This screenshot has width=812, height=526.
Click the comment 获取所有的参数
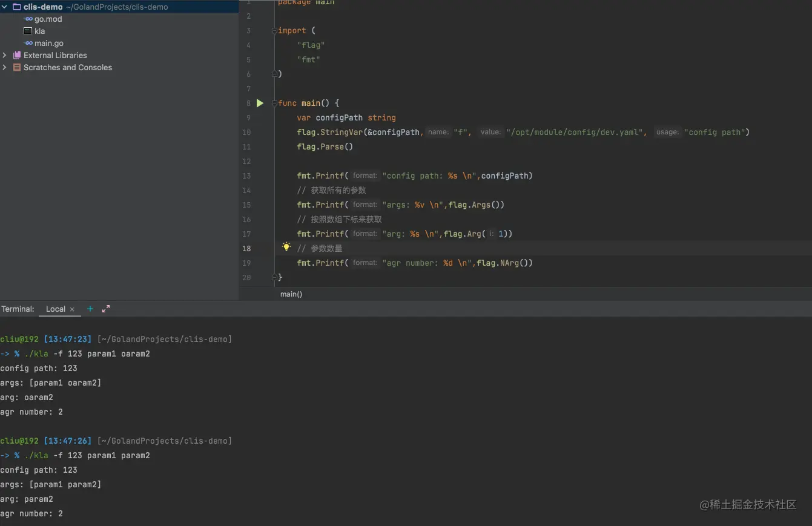point(332,190)
